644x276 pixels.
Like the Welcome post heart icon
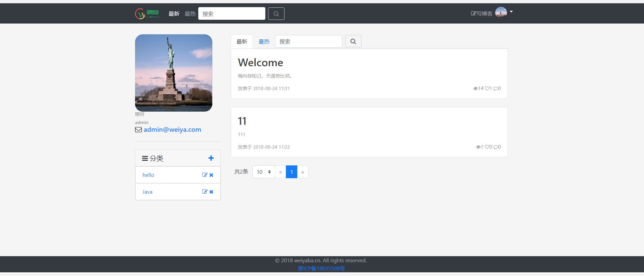coord(487,88)
